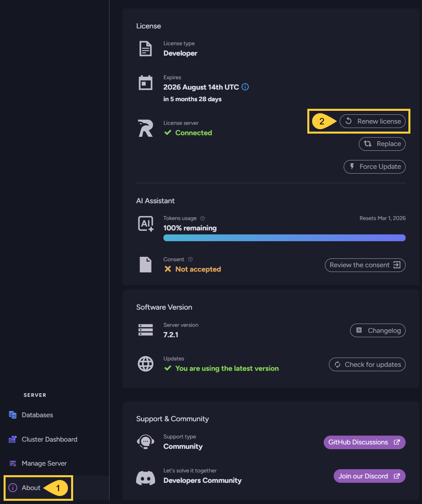Click the Tokens usage help icon

tap(202, 218)
